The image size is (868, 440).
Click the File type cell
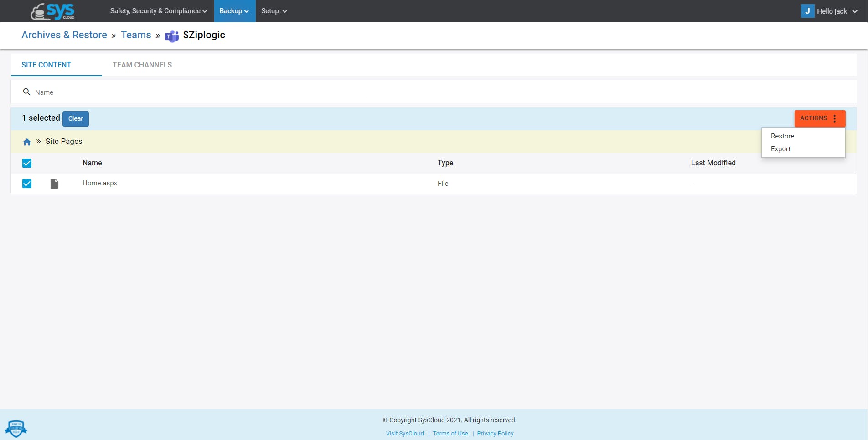[x=443, y=184]
